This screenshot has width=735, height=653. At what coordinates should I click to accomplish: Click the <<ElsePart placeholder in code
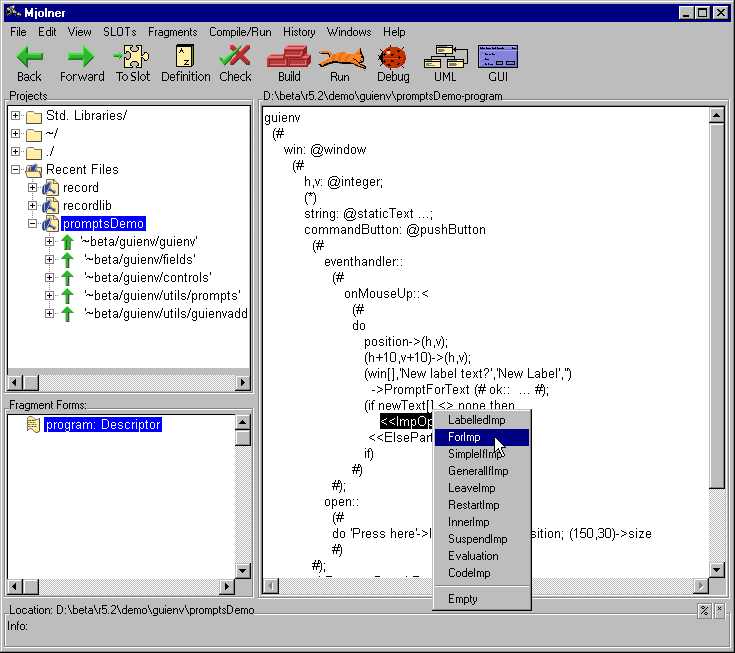coord(400,437)
